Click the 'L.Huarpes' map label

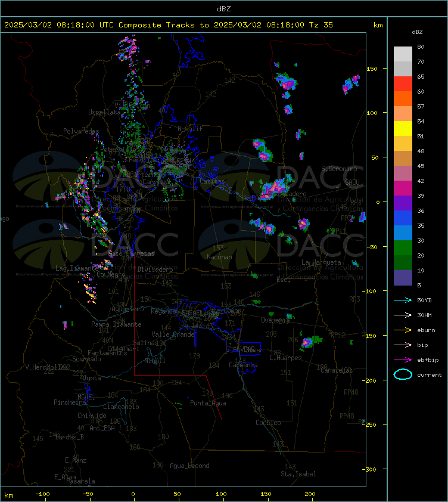[x=285, y=358]
